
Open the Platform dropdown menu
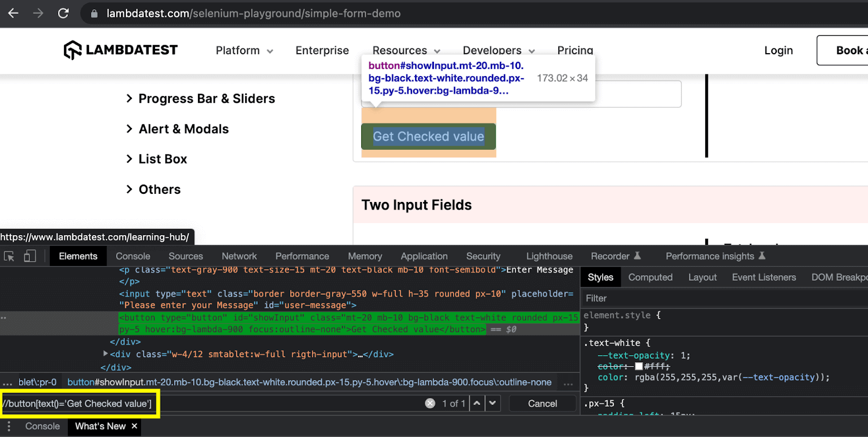tap(244, 50)
